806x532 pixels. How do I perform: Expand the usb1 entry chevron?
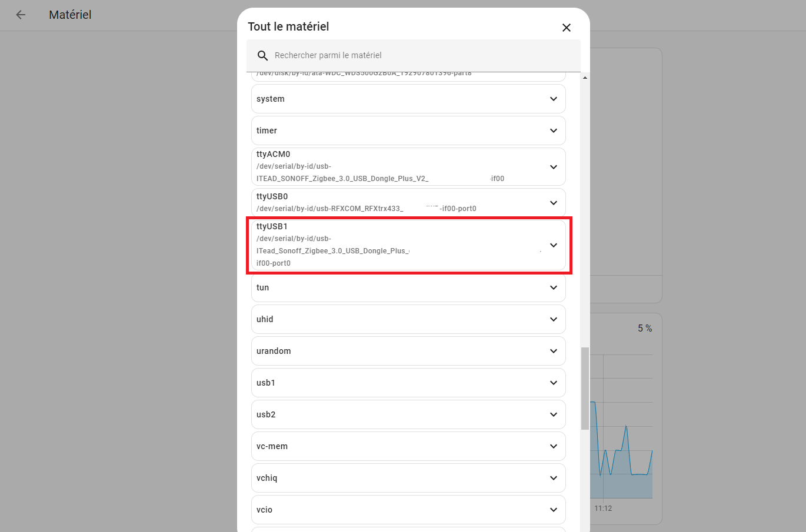click(x=554, y=383)
